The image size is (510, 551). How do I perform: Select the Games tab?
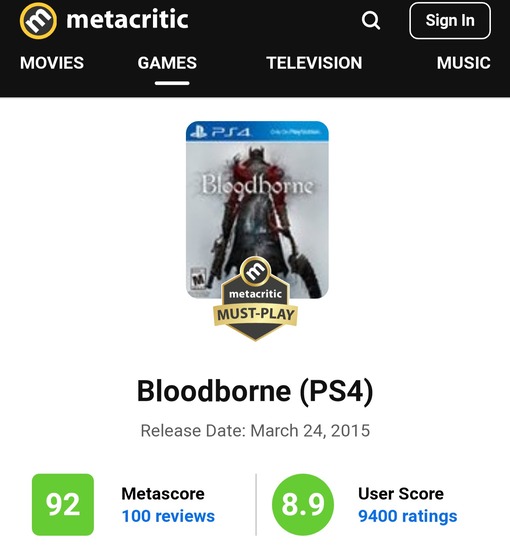[167, 63]
